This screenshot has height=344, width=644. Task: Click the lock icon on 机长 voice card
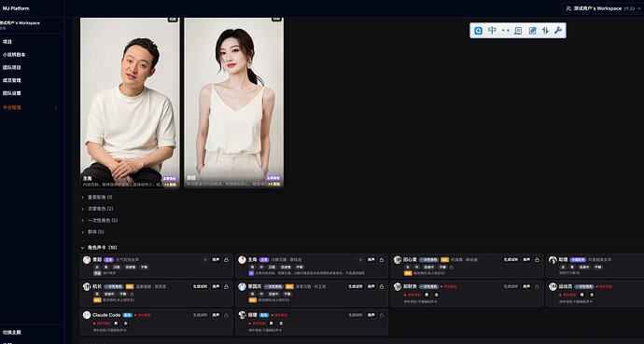(226, 287)
